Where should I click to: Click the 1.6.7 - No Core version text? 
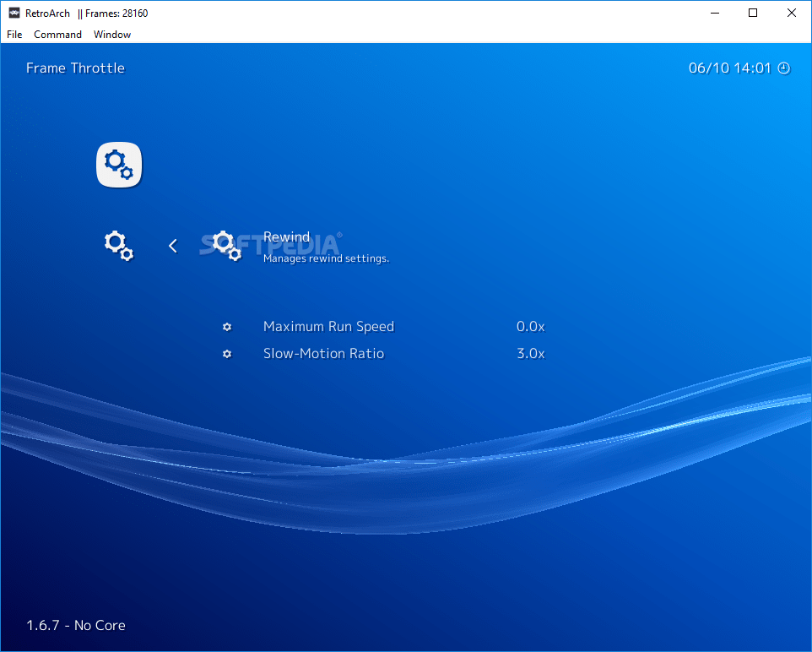click(76, 625)
